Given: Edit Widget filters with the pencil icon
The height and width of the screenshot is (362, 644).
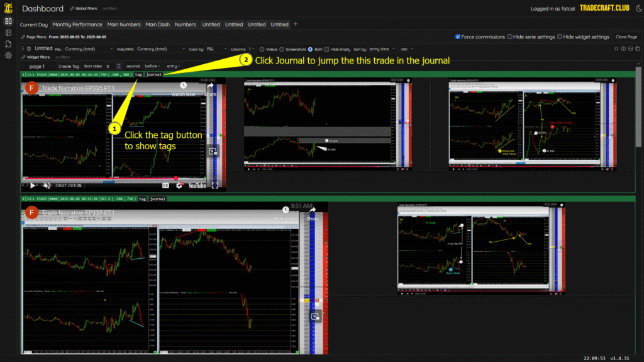Looking at the screenshot, I should tap(23, 57).
